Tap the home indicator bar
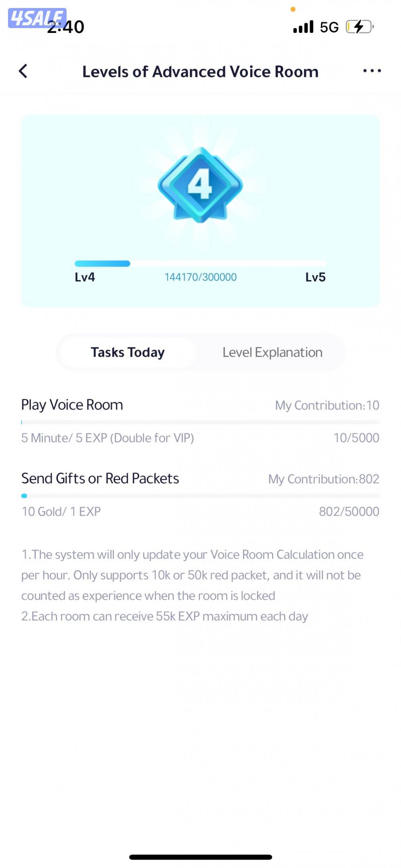Viewport: 401px width, 868px height. 200,857
